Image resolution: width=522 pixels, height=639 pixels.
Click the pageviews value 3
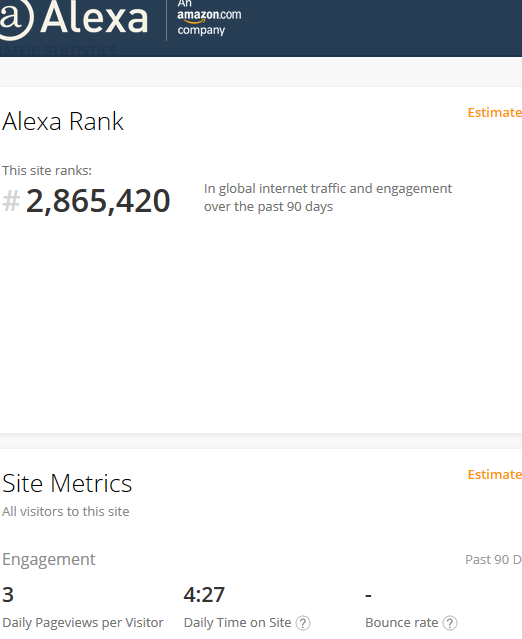click(x=8, y=595)
